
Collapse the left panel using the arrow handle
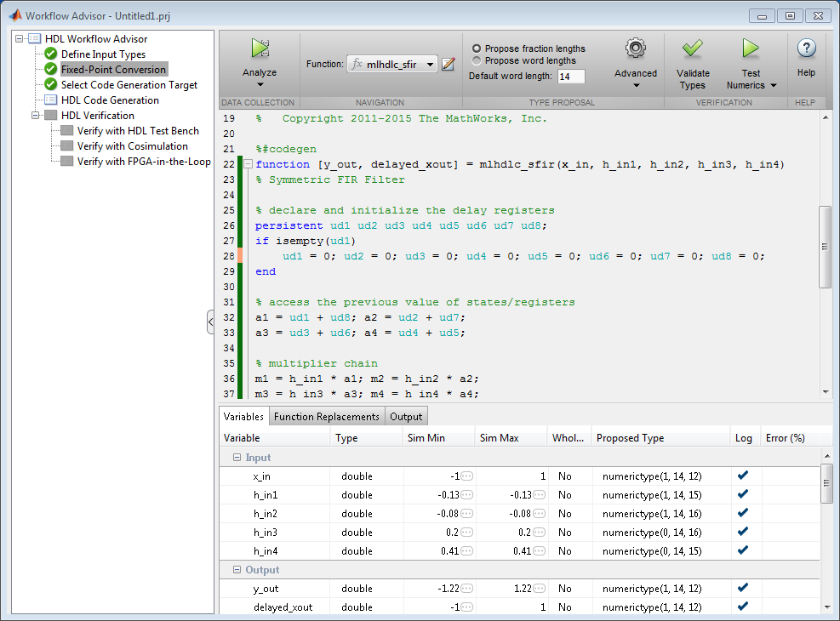click(x=211, y=322)
